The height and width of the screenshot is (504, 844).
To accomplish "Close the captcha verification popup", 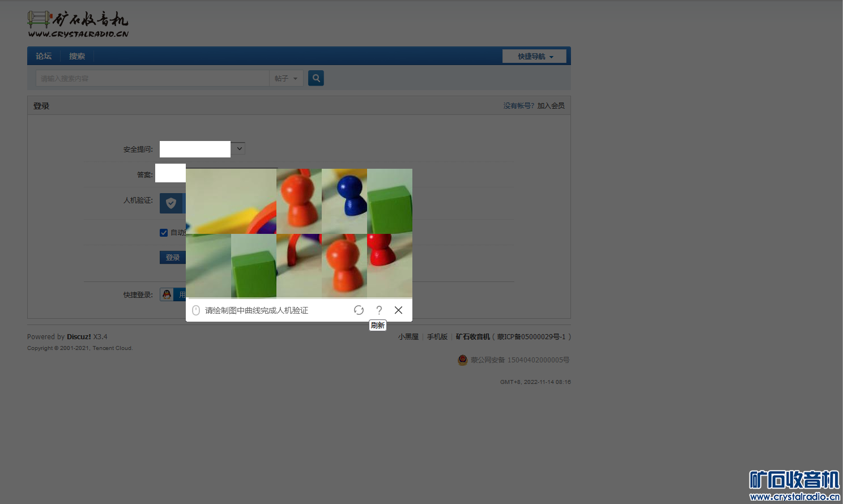I will coord(399,310).
